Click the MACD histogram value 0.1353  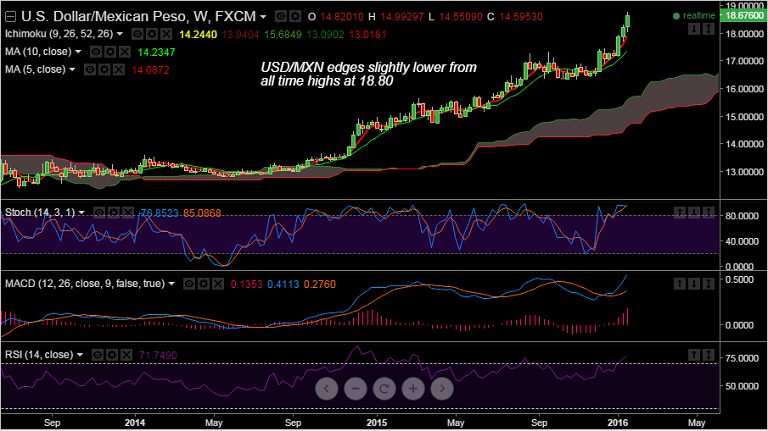pyautogui.click(x=246, y=284)
